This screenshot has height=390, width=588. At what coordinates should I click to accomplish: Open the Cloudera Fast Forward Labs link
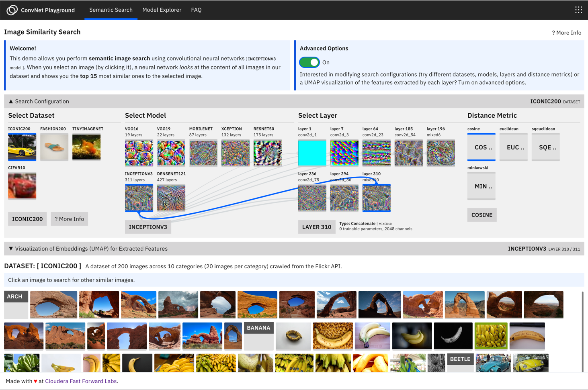pos(82,381)
